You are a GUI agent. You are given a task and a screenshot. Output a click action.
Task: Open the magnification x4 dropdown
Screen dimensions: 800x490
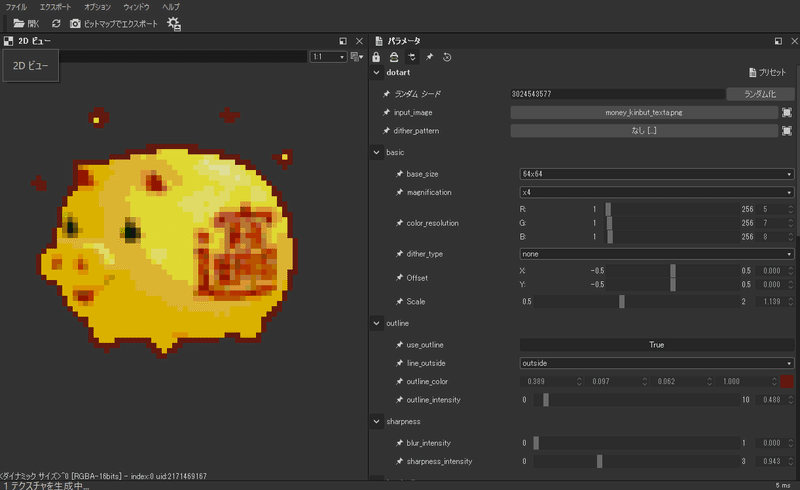[x=657, y=192]
